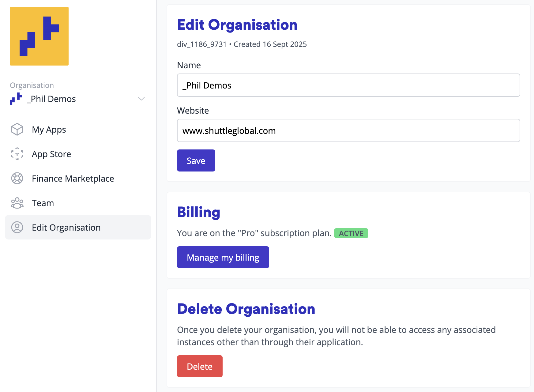
Task: Click the Edit Organisation user circle icon
Action: click(x=17, y=227)
